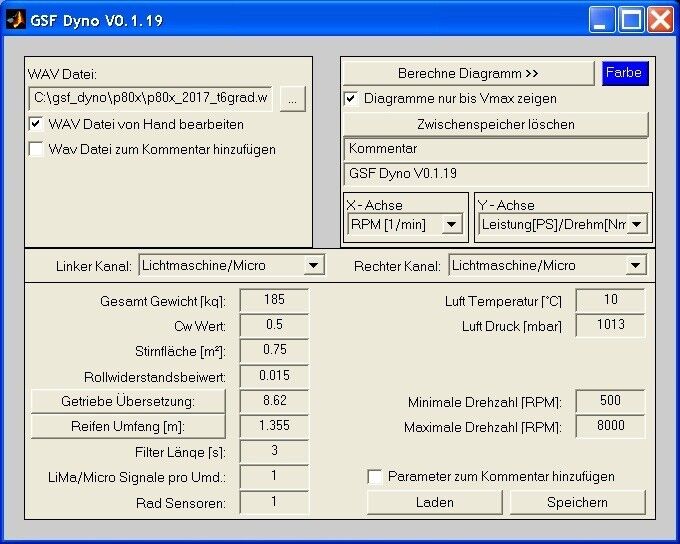
Task: Enable 'Wav Datei zum Kommentar hinzufügen'
Action: pyautogui.click(x=37, y=149)
